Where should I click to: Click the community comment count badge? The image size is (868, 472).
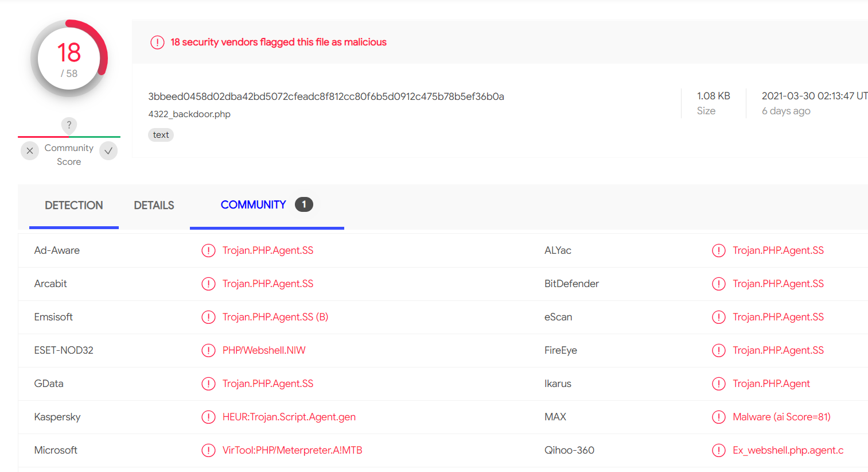pyautogui.click(x=304, y=204)
